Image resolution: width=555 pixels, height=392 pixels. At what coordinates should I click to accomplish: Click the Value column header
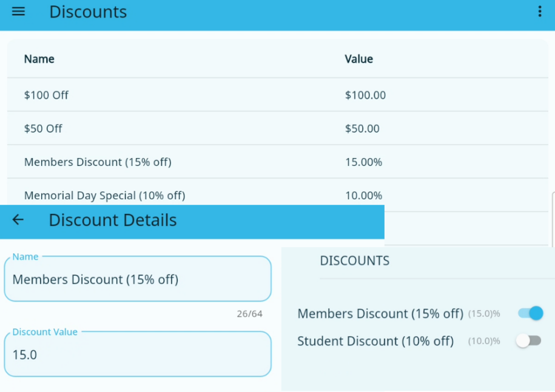(x=358, y=59)
